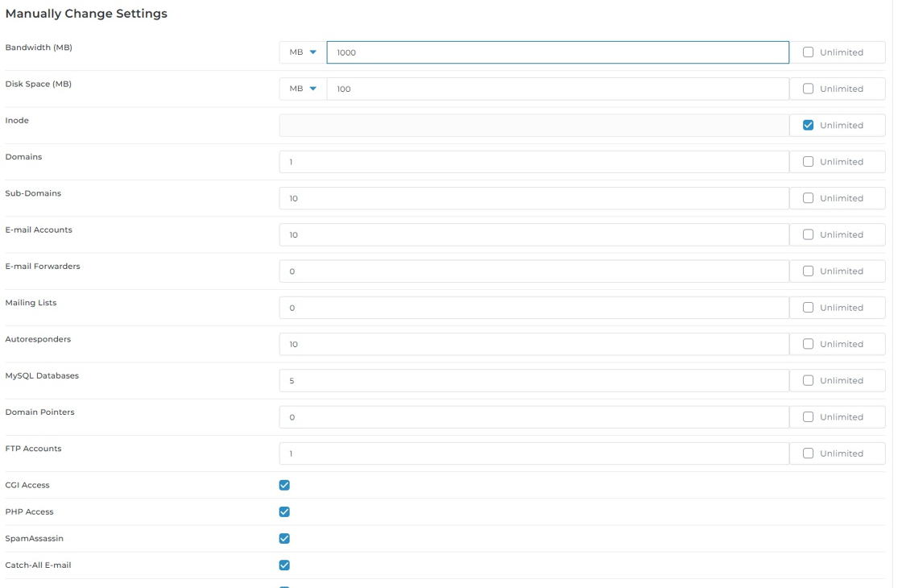
Task: Select the Autoresponders value field
Action: click(x=533, y=344)
